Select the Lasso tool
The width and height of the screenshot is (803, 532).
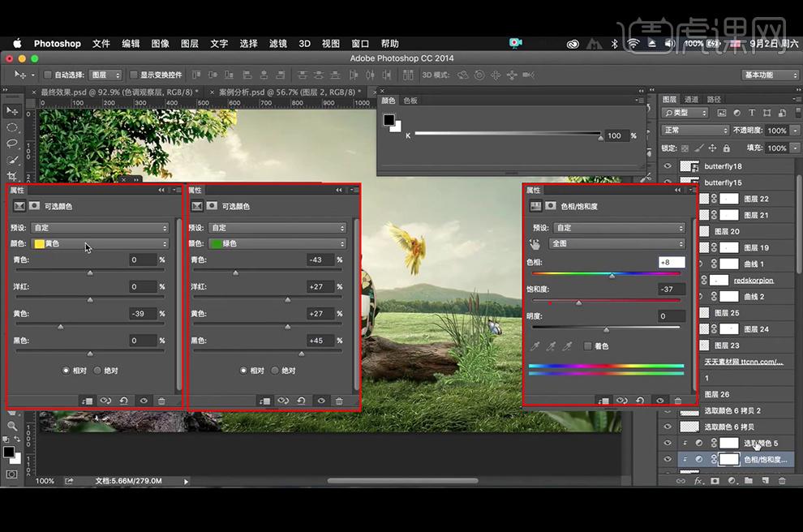click(x=12, y=144)
